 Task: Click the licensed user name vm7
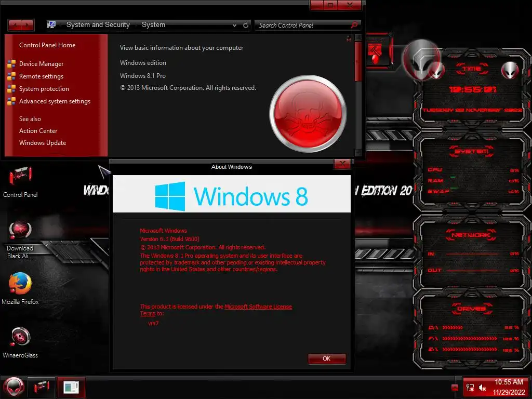(153, 323)
